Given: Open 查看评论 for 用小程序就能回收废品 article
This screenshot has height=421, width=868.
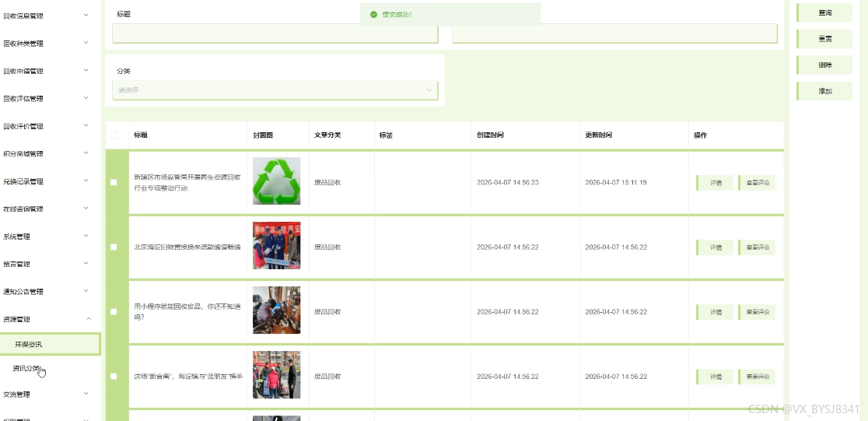Looking at the screenshot, I should pos(757,312).
